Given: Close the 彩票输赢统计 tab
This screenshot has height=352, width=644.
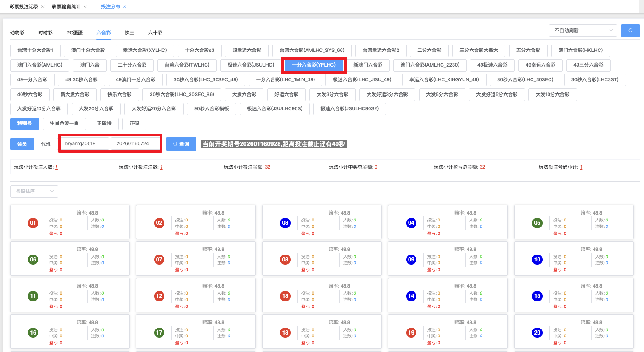Looking at the screenshot, I should 85,7.
